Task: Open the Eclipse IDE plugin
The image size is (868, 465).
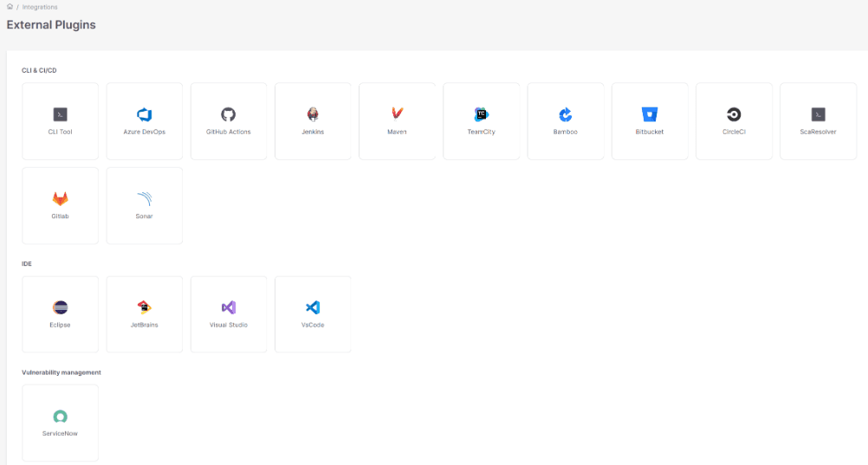Action: 61,314
